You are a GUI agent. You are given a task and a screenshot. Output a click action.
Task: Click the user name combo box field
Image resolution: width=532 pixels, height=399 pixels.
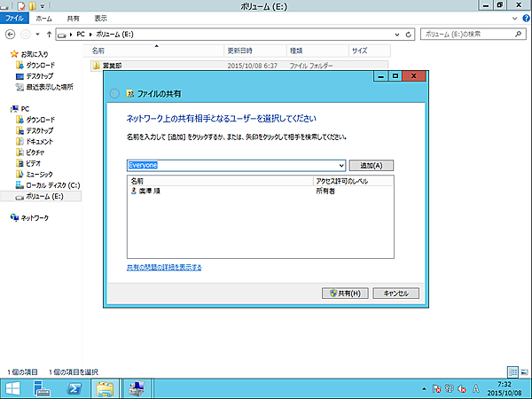[x=236, y=165]
